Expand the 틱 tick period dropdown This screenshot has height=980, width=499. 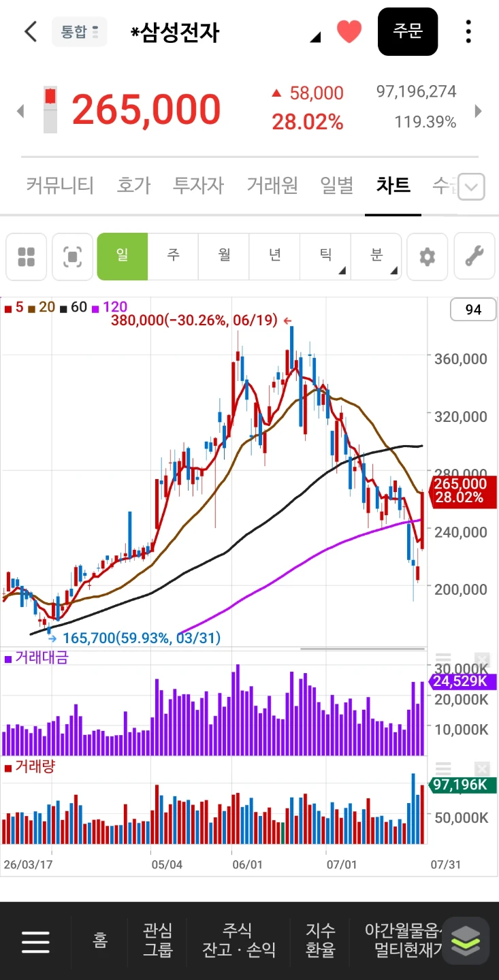coord(325,257)
